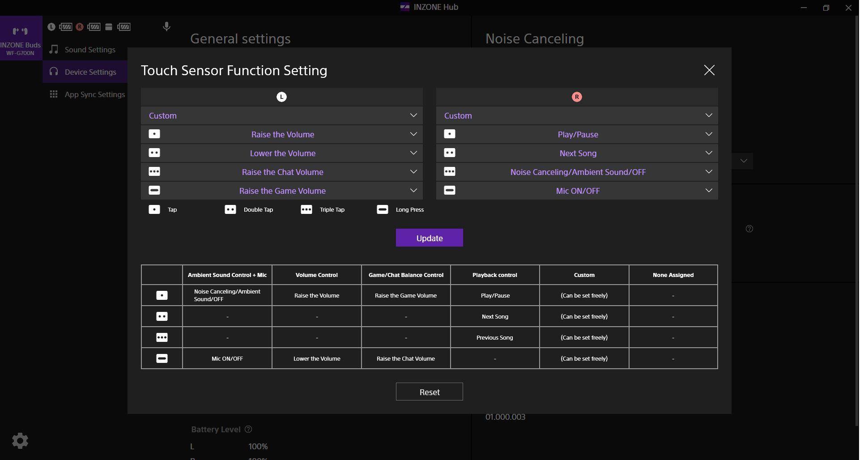
Task: Go to Sound Settings menu
Action: (89, 50)
